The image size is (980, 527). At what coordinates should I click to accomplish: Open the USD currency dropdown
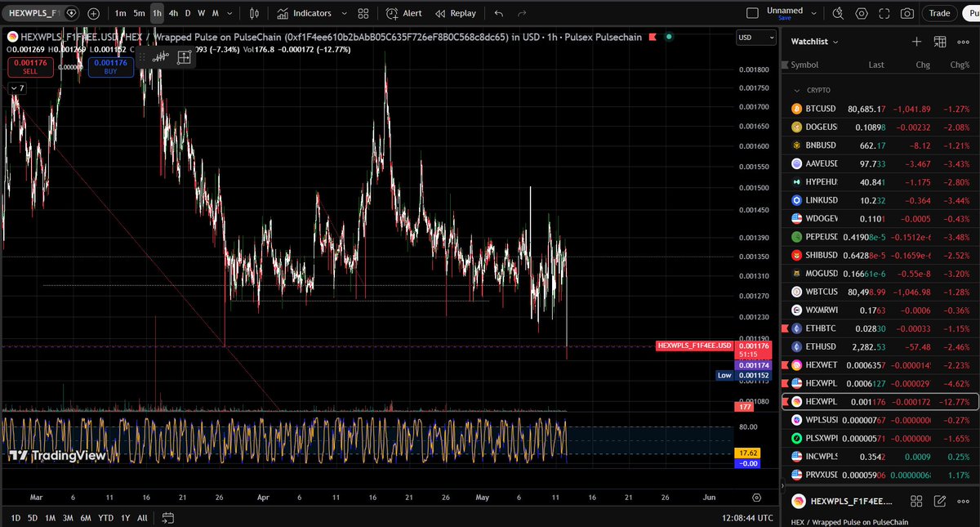pyautogui.click(x=756, y=38)
